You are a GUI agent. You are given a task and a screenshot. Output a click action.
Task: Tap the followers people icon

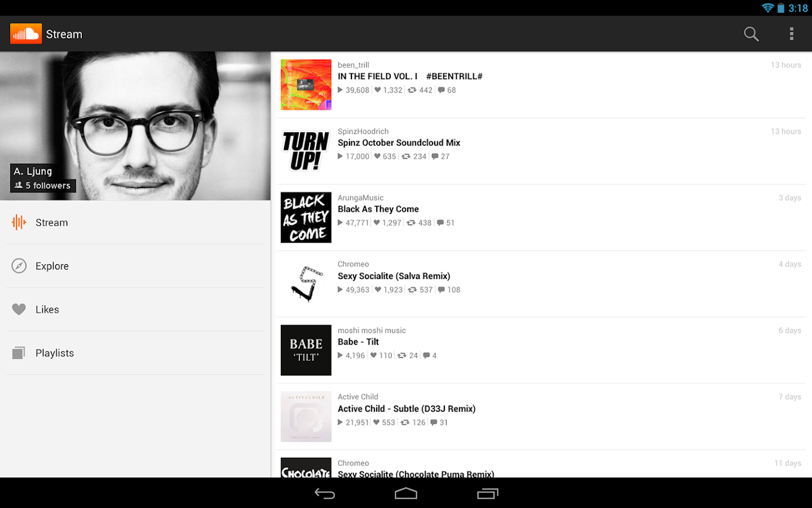coord(19,185)
